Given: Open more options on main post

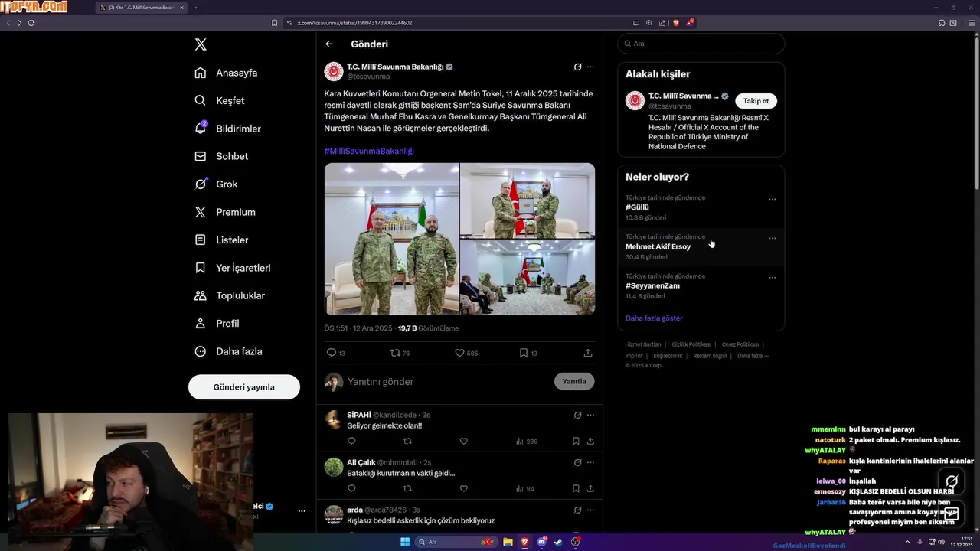Looking at the screenshot, I should [590, 67].
